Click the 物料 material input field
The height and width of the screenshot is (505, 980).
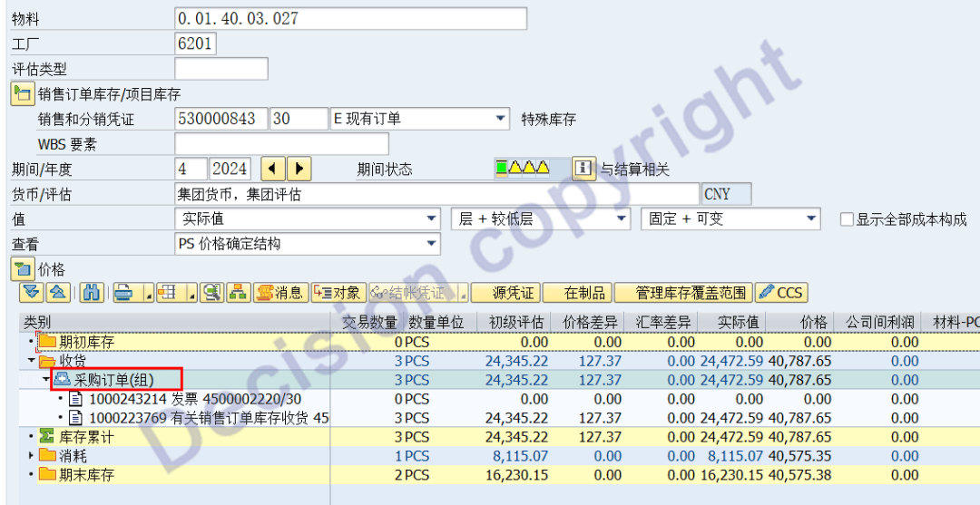350,18
